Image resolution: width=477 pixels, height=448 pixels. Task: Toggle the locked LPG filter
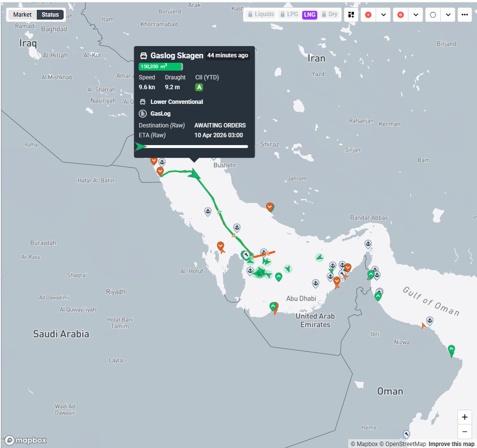point(289,14)
